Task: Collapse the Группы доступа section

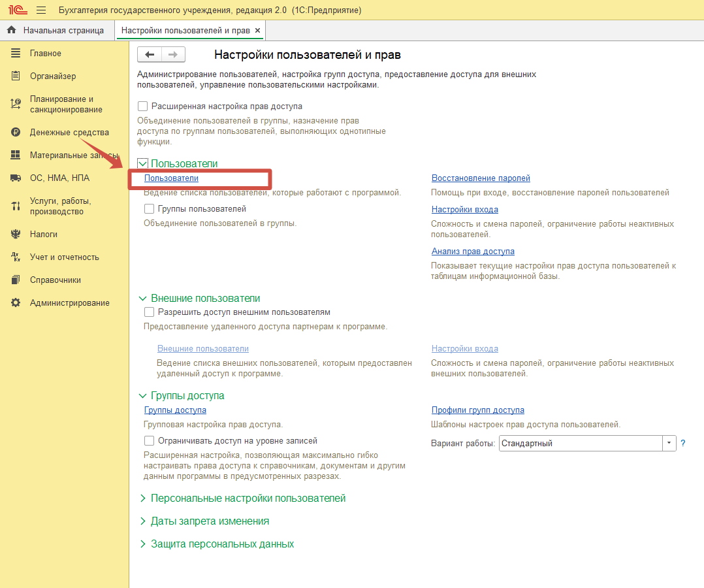Action: coord(143,396)
